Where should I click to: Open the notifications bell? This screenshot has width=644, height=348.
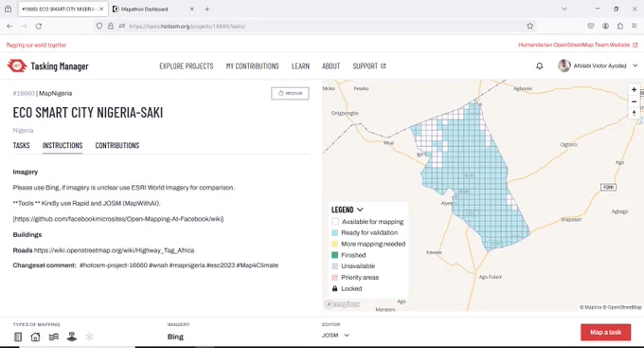tap(539, 65)
